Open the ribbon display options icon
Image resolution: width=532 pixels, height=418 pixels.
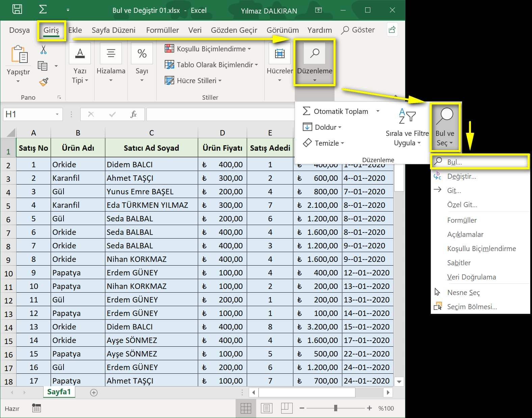[318, 10]
